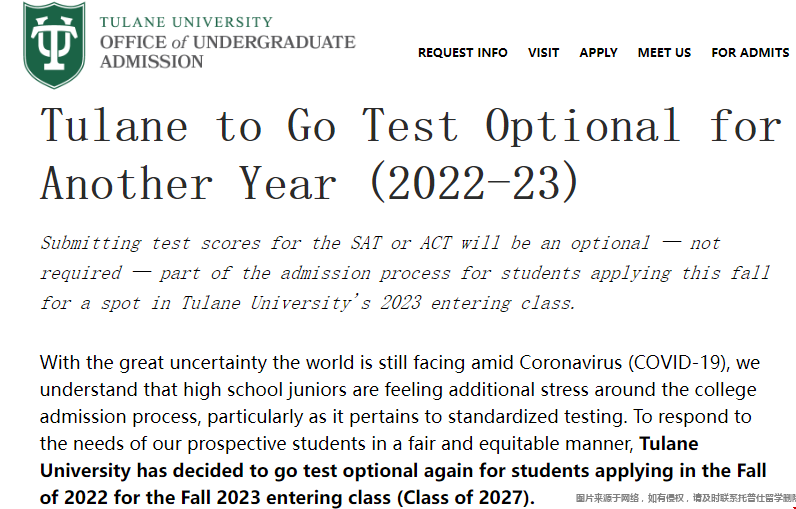This screenshot has height=509, width=796.
Task: Click the headline line 'Tulane to Go Test Optional for'
Action: pyautogui.click(x=411, y=125)
